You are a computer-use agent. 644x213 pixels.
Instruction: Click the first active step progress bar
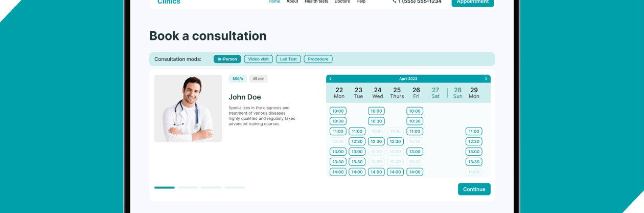coord(165,188)
